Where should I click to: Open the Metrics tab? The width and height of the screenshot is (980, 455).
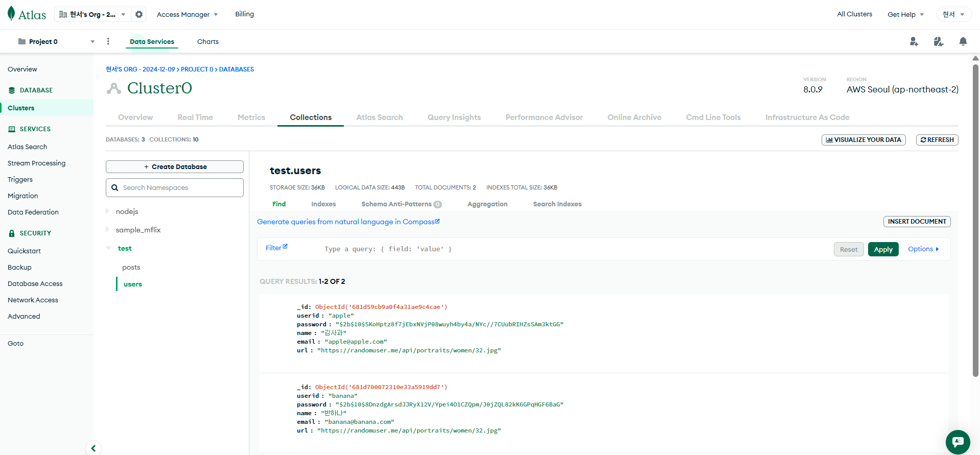pyautogui.click(x=251, y=117)
